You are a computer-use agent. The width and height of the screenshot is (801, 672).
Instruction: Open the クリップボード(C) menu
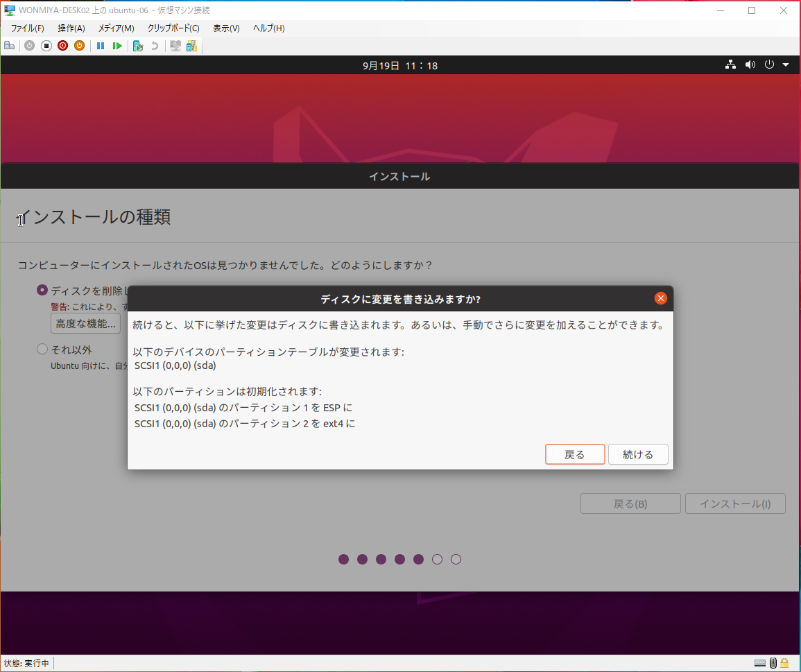173,28
